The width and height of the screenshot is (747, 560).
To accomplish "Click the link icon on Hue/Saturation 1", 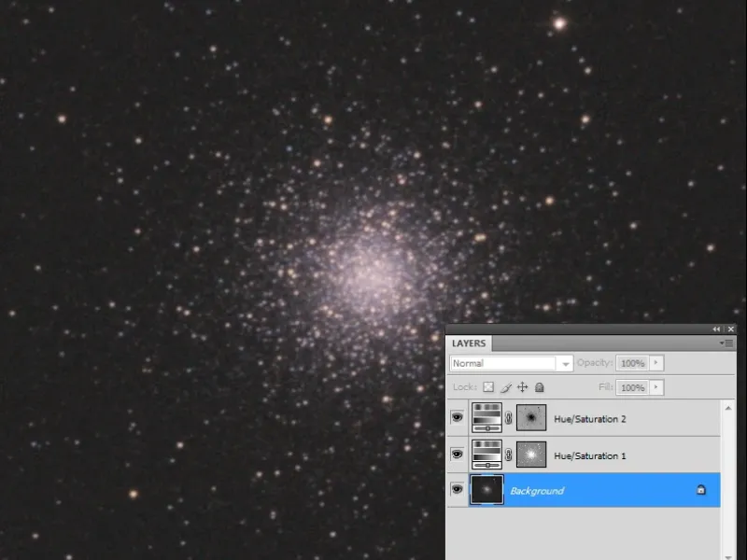I will coord(509,455).
